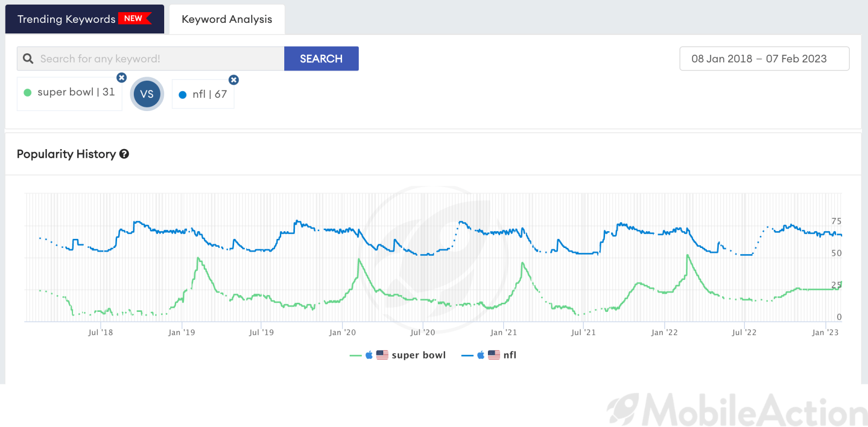Click the Popularity History heading

pos(66,154)
